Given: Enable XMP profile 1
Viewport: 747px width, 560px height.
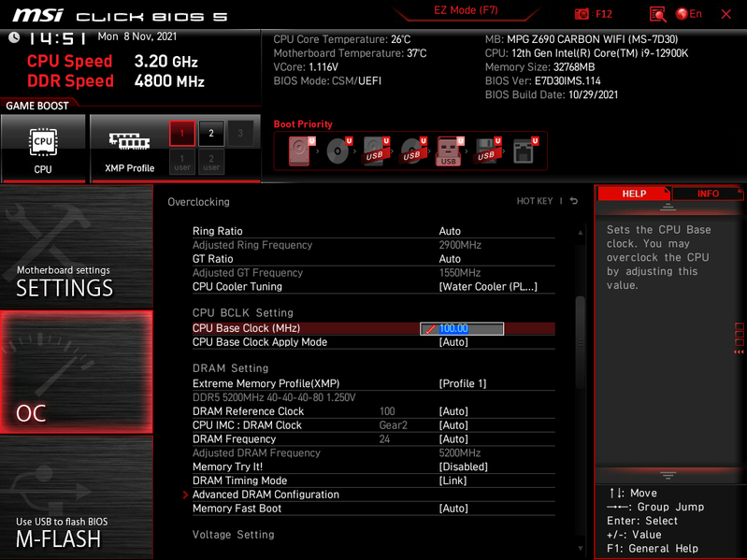Looking at the screenshot, I should click(182, 134).
